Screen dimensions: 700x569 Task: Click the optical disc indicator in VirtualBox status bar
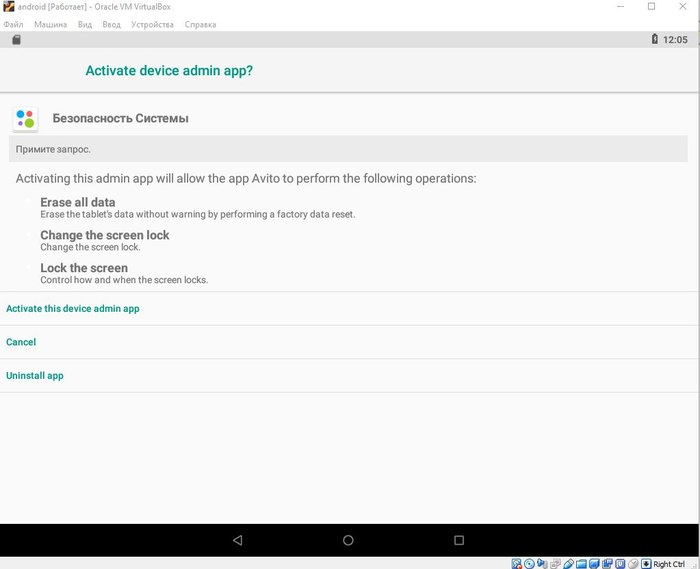pos(529,564)
